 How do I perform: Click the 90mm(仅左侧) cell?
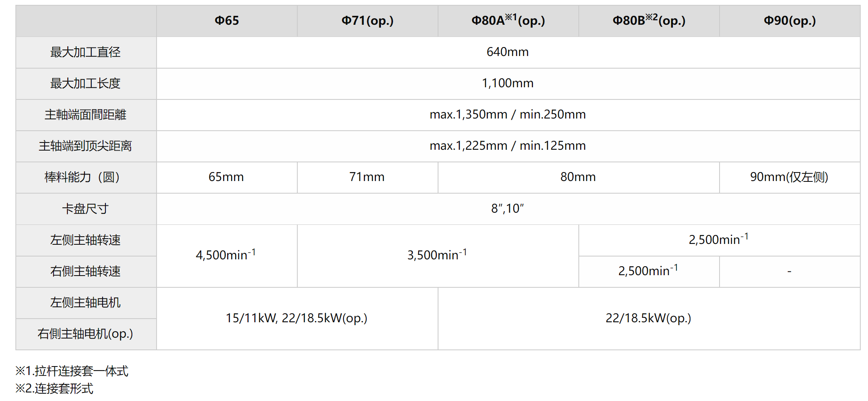click(x=789, y=177)
